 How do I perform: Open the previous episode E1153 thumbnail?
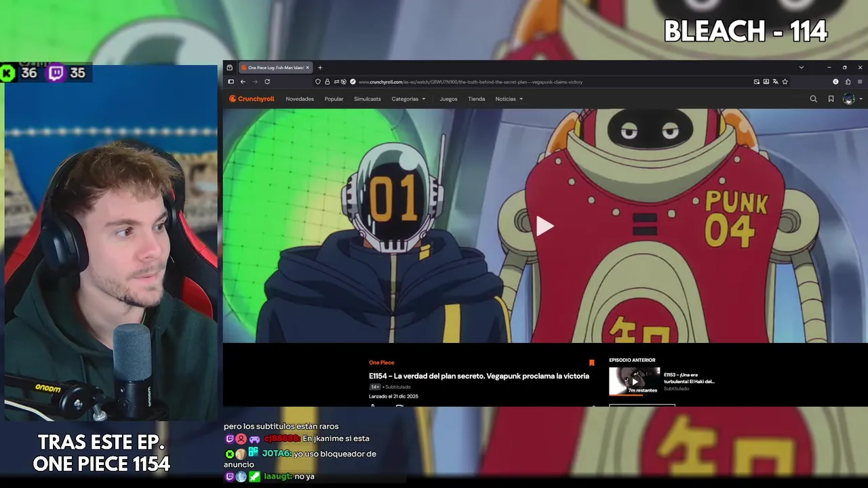634,381
